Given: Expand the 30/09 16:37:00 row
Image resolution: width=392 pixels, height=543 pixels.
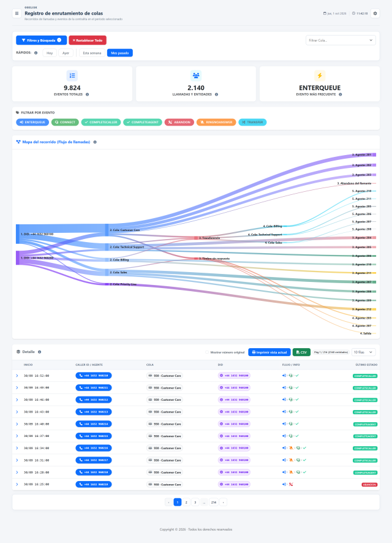Looking at the screenshot, I should coord(17,436).
